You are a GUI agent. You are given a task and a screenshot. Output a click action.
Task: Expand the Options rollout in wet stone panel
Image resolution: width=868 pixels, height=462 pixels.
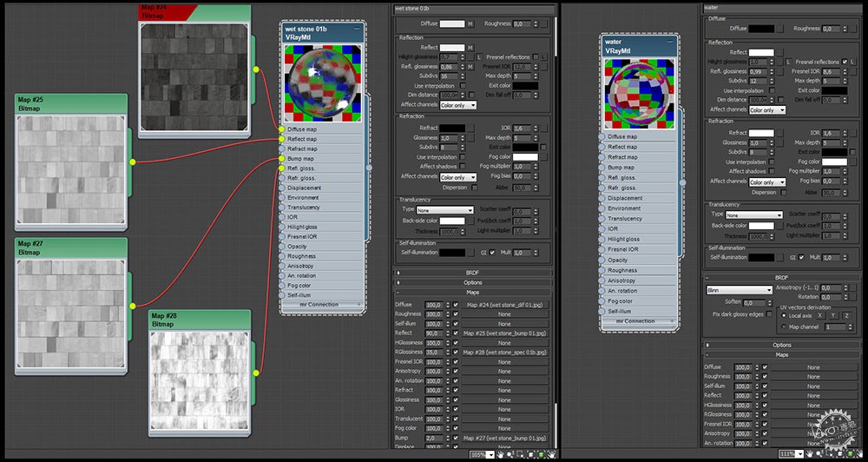click(x=473, y=282)
